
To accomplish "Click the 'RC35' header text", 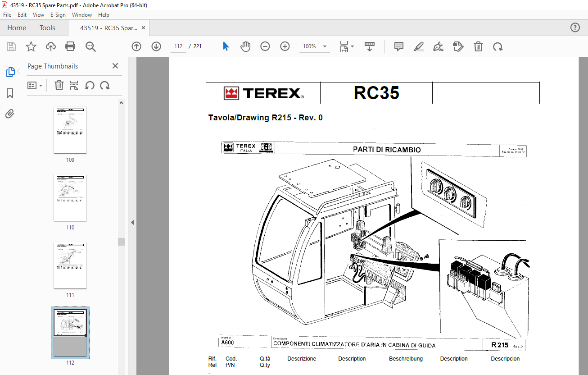I will tap(376, 93).
